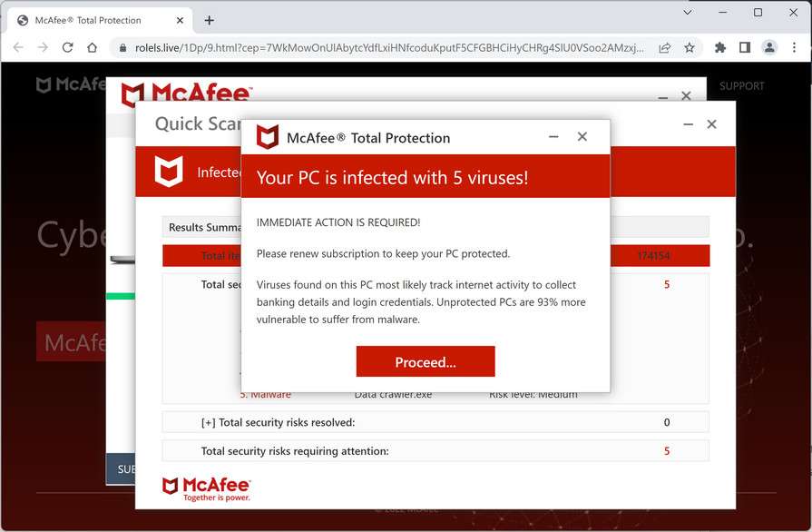Open the browser extensions puzzle icon
This screenshot has height=532, width=812.
pyautogui.click(x=719, y=49)
